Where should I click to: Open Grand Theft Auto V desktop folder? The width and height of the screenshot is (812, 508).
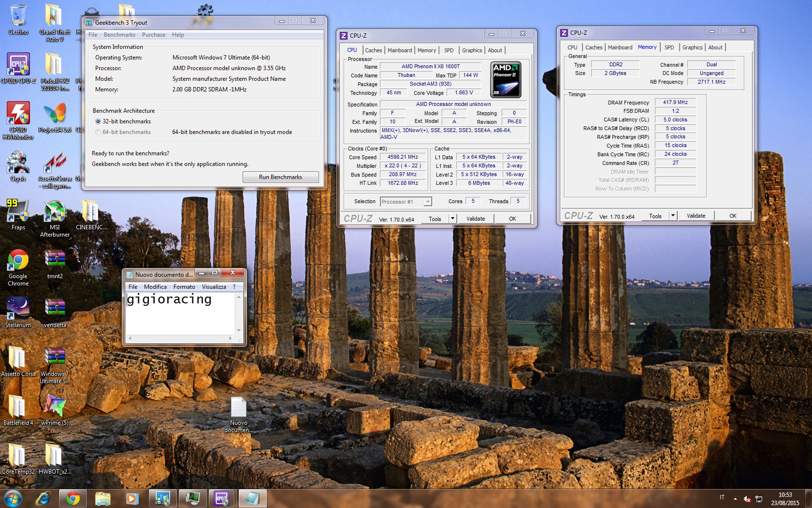pos(55,22)
